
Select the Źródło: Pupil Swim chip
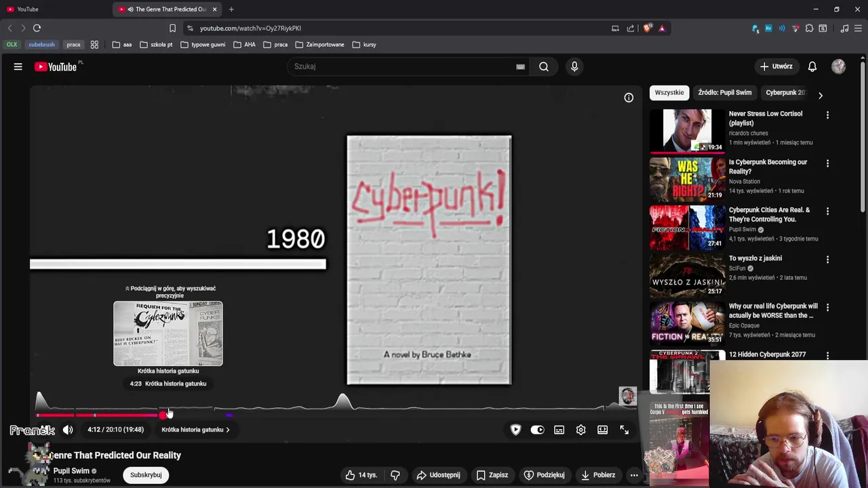pyautogui.click(x=724, y=92)
